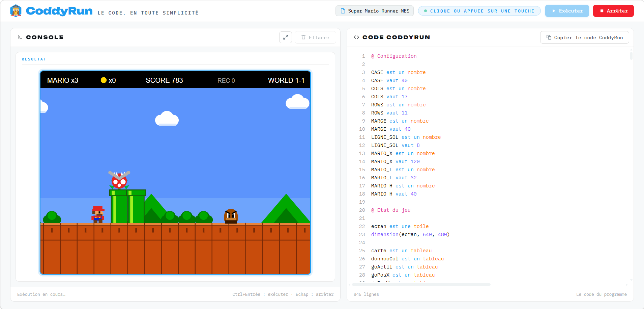The width and height of the screenshot is (644, 309).
Task: Click the 'REC 0' text in HUD
Action: 226,80
